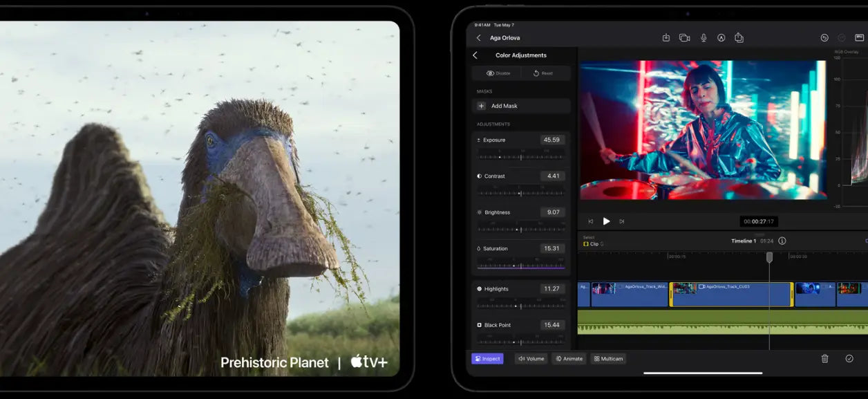The width and height of the screenshot is (868, 399).
Task: Jump to next edit point
Action: coord(622,221)
